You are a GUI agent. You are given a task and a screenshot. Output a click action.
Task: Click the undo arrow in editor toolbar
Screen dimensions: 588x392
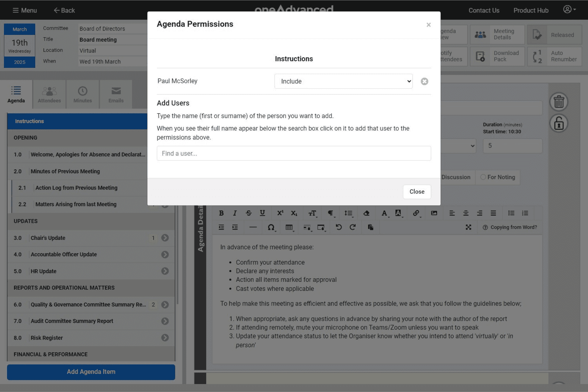[338, 227]
